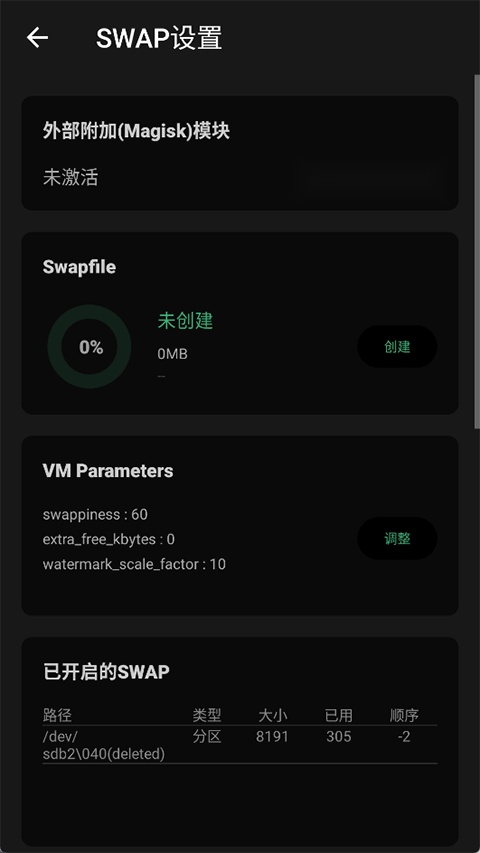This screenshot has width=480, height=853.
Task: Click the VM Parameters heading
Action: click(108, 471)
